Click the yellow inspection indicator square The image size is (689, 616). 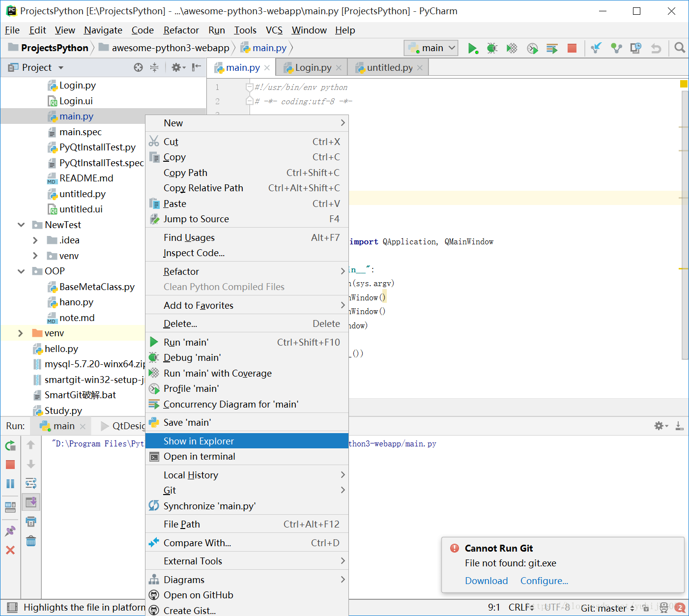(684, 84)
